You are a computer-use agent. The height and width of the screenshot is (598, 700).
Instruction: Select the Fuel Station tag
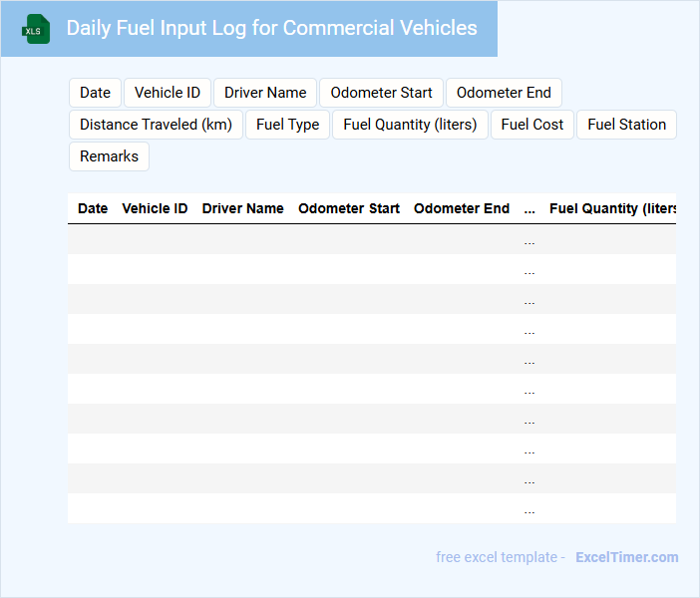tap(626, 125)
